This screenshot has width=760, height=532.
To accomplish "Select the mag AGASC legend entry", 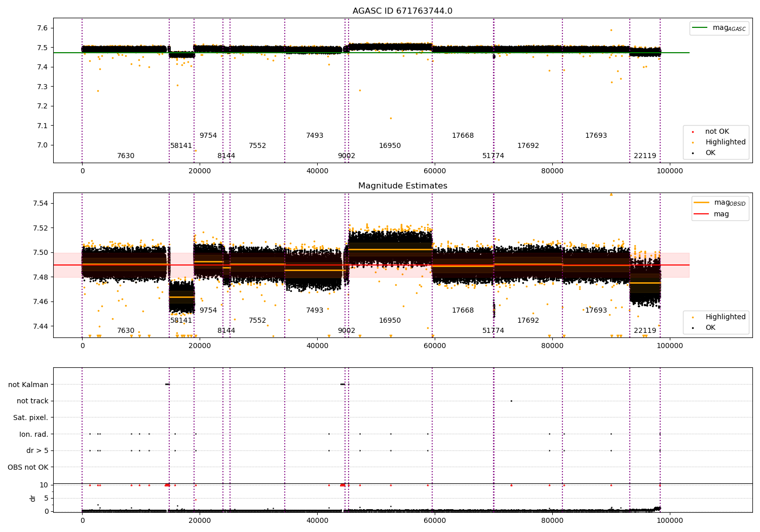I will [x=719, y=28].
